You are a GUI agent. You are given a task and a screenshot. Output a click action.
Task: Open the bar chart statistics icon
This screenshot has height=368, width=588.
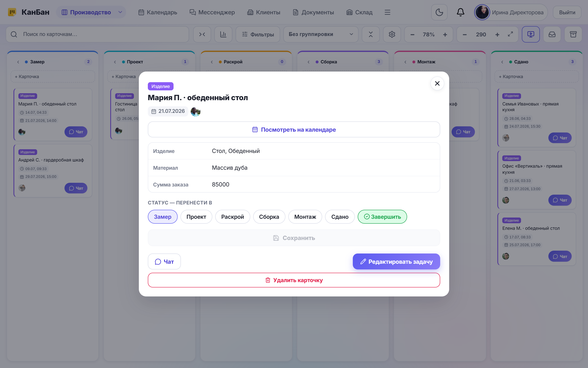[x=223, y=34]
